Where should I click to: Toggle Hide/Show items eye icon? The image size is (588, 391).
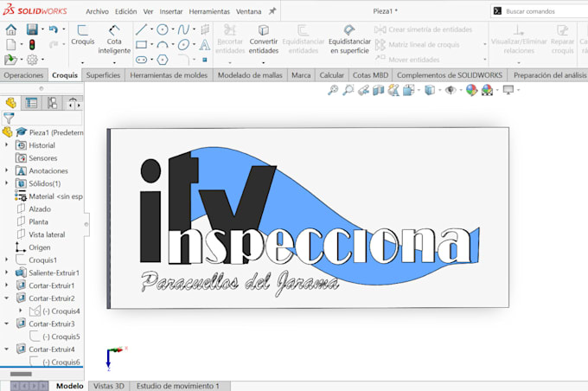(x=451, y=90)
